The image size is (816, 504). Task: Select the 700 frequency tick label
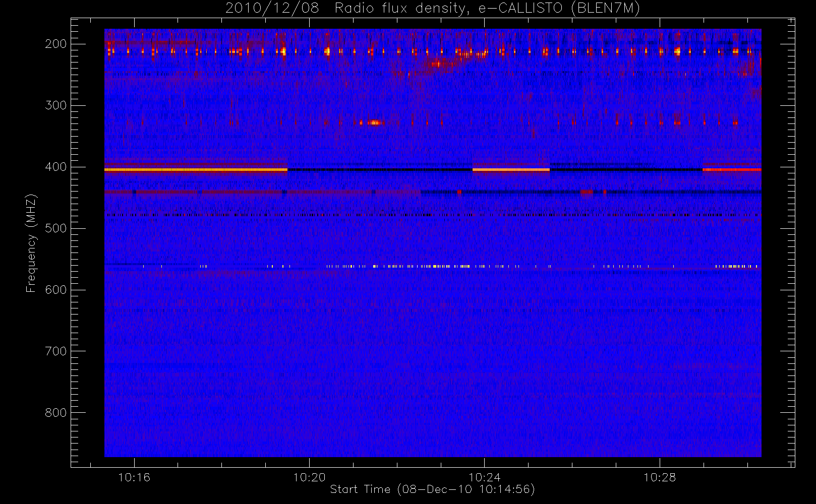pos(56,351)
